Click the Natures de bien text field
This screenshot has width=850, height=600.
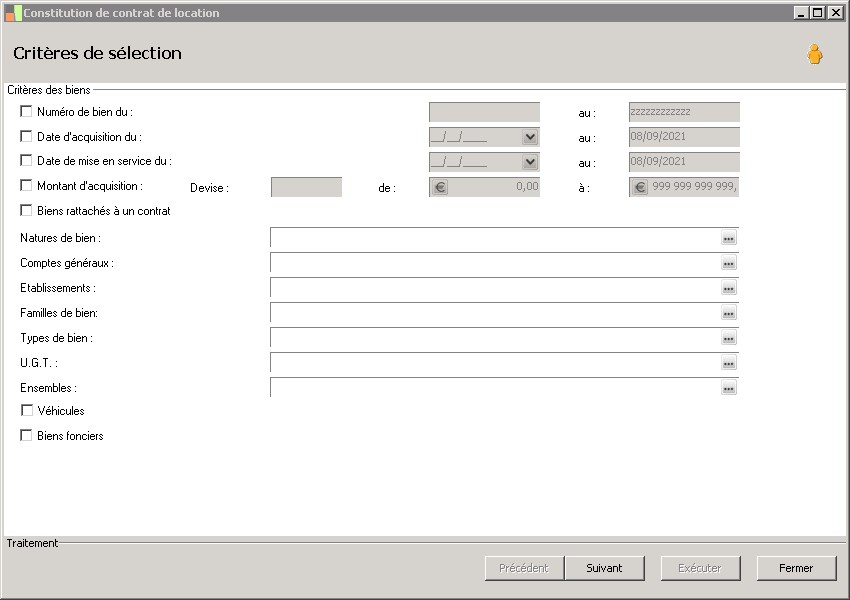click(x=495, y=238)
